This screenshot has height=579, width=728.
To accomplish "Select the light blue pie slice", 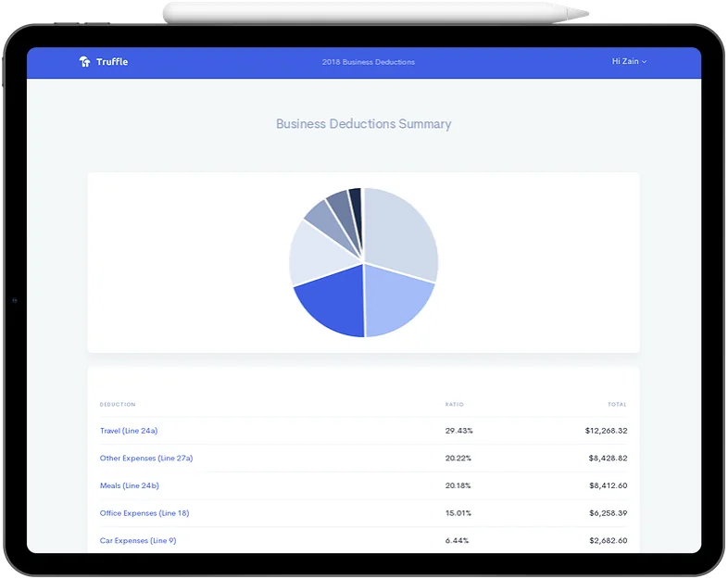I will [396, 295].
